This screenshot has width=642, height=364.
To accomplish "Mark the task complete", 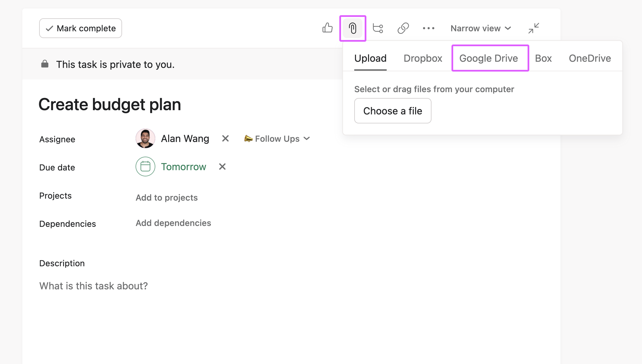I will 80,28.
